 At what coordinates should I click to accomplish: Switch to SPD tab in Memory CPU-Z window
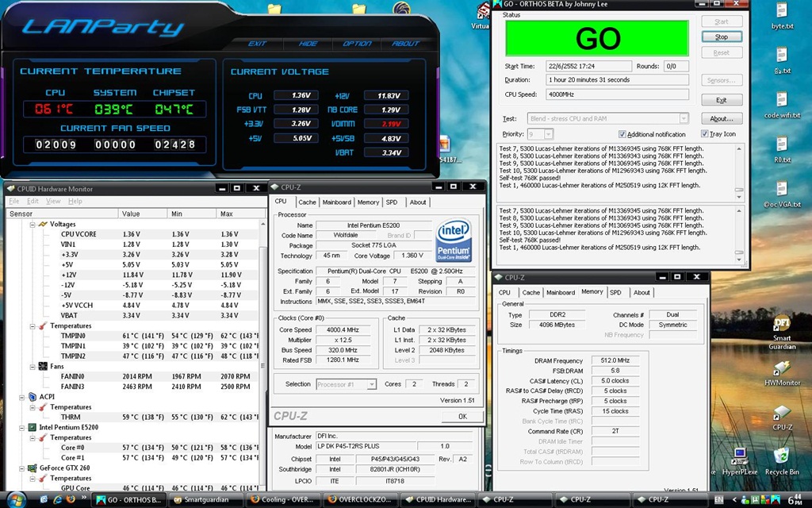pyautogui.click(x=615, y=292)
